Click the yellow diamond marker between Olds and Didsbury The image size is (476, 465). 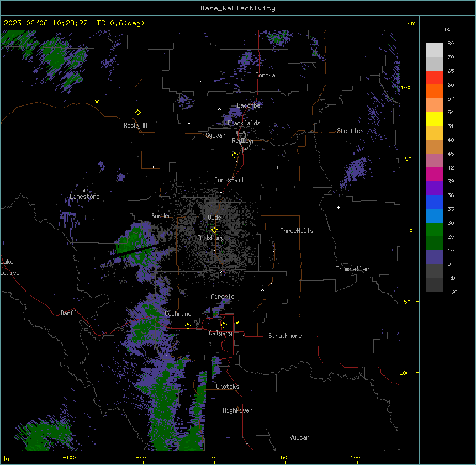(214, 230)
